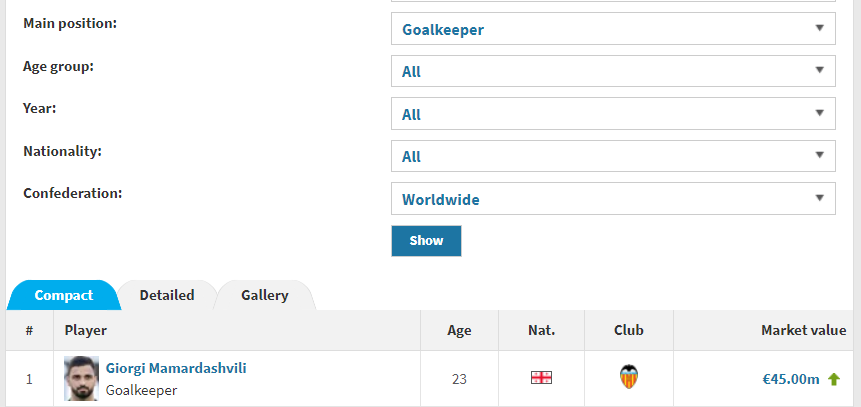The height and width of the screenshot is (407, 861).
Task: Expand the Nationality dropdown
Action: [x=612, y=156]
